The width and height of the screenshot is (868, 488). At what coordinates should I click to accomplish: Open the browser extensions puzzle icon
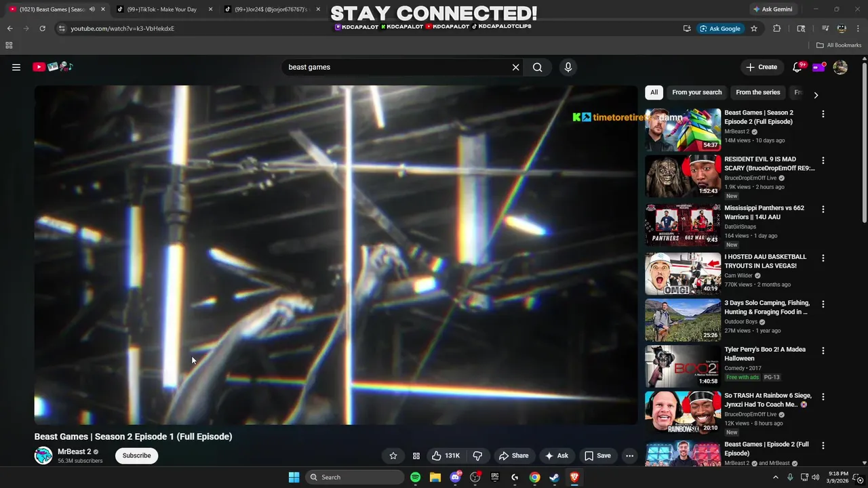[777, 28]
